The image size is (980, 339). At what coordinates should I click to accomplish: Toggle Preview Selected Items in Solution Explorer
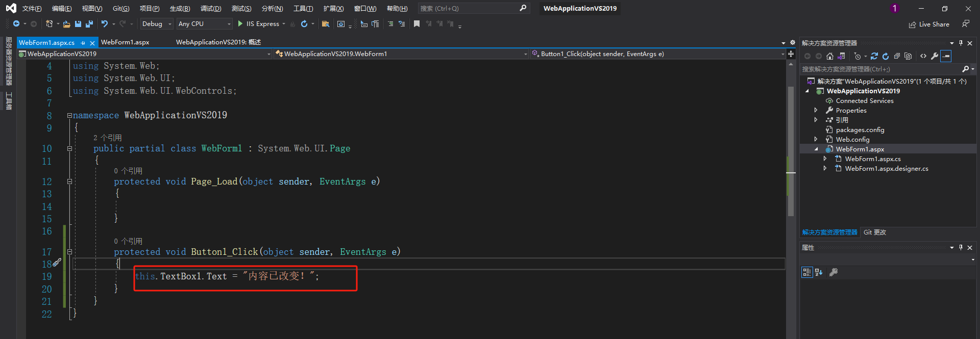click(946, 56)
